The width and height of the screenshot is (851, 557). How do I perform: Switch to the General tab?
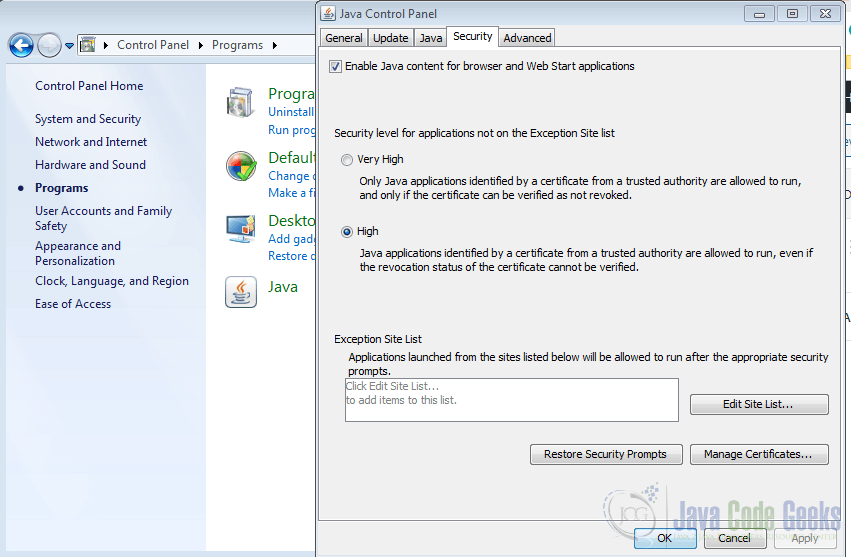click(x=344, y=38)
